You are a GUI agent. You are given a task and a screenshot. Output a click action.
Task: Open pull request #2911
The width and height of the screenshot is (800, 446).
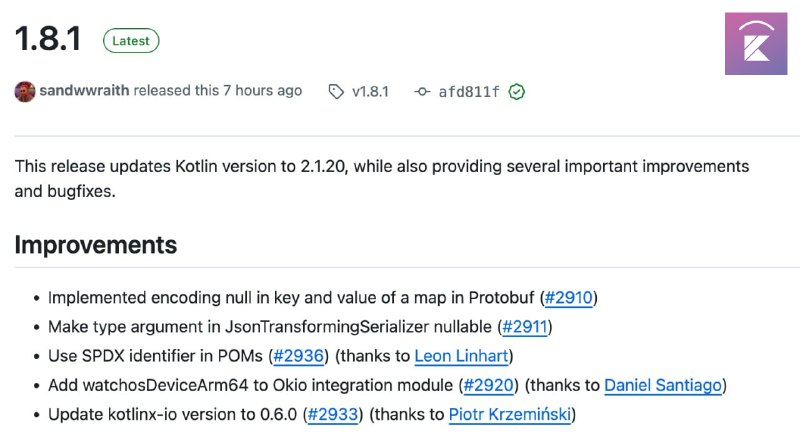[524, 327]
